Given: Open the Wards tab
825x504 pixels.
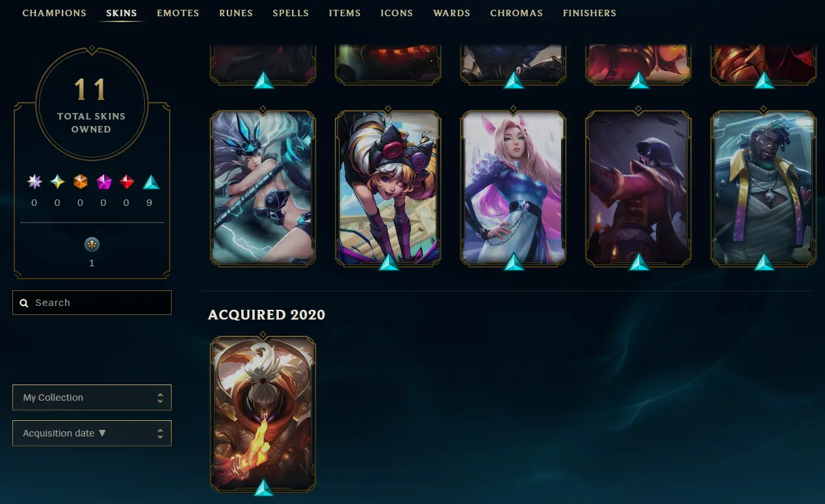Looking at the screenshot, I should [452, 13].
